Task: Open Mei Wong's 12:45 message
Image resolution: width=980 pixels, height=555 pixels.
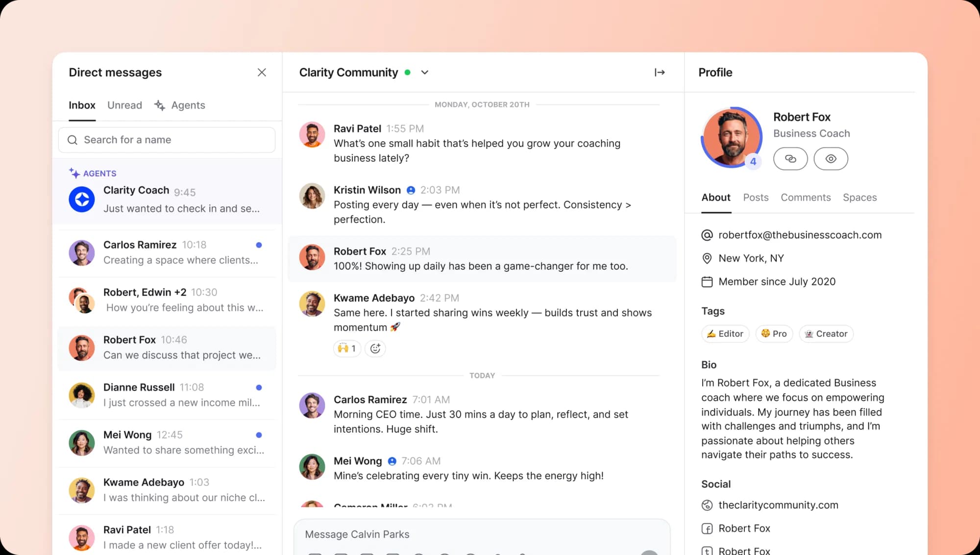Action: [167, 442]
